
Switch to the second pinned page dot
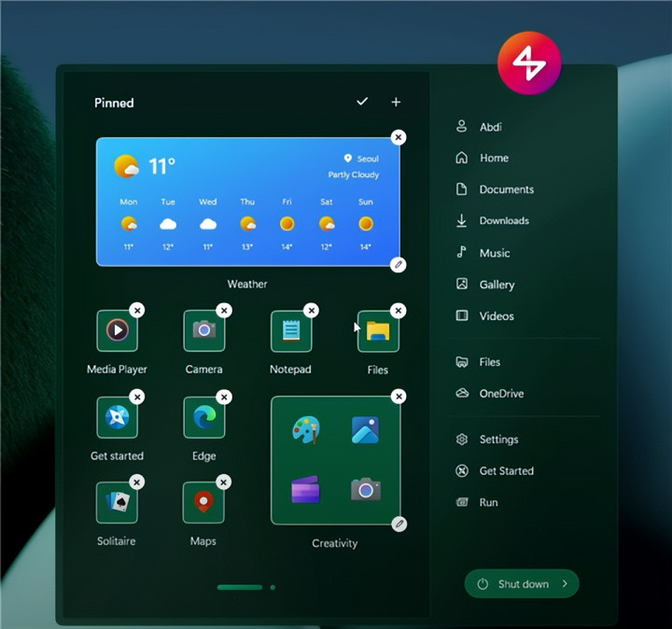point(273,587)
